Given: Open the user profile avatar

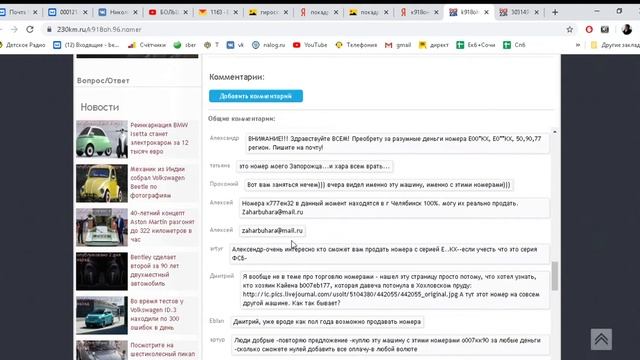Looking at the screenshot, I should [x=627, y=29].
